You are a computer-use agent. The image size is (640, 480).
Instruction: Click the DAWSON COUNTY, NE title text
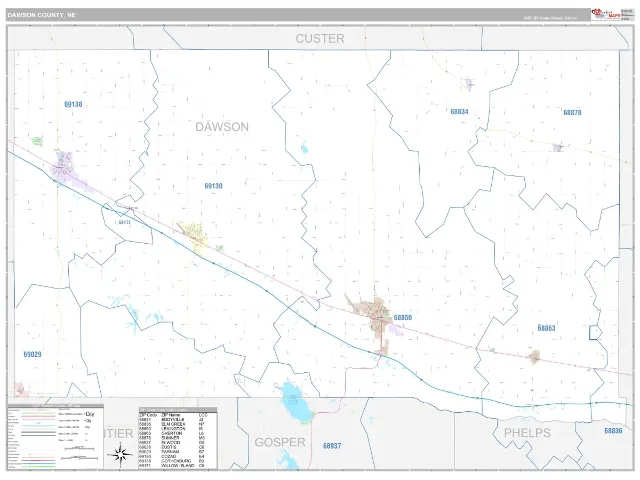[x=42, y=15]
